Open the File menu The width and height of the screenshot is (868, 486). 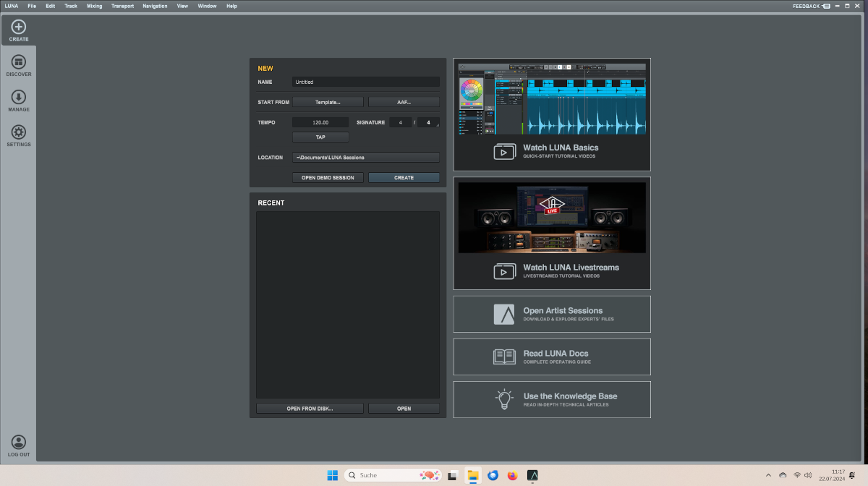click(x=32, y=6)
